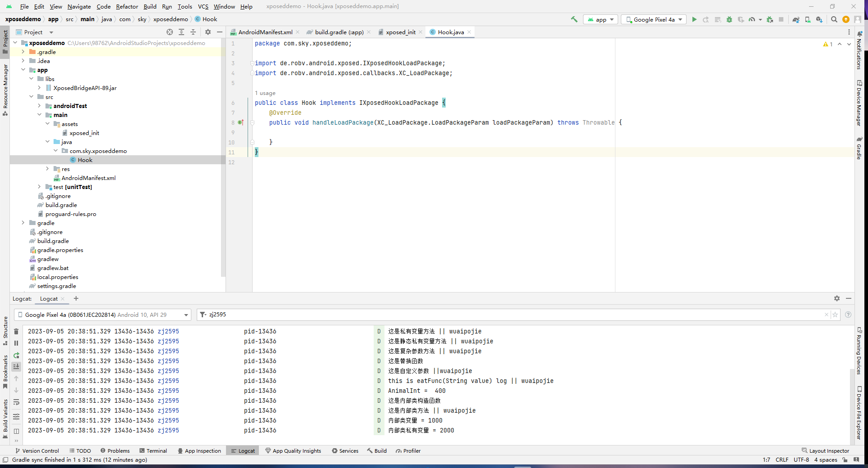
Task: Toggle scroll to end in Logcat
Action: point(16,367)
